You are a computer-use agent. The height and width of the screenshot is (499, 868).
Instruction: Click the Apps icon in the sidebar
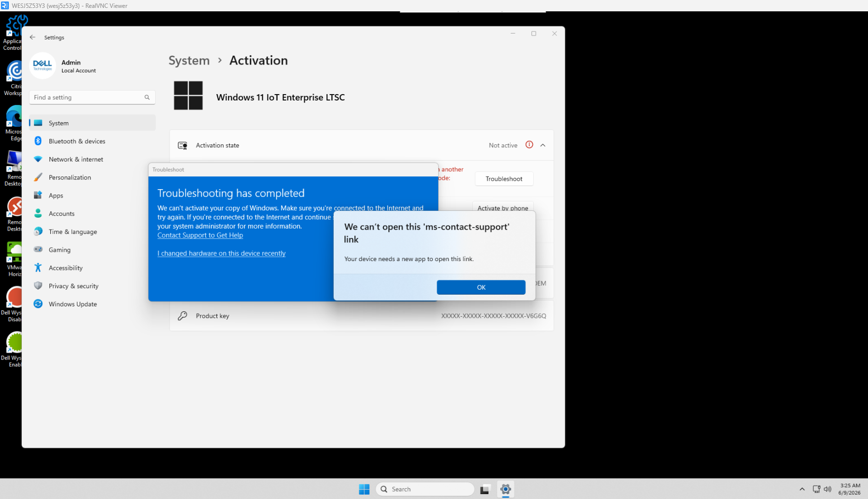pos(38,196)
